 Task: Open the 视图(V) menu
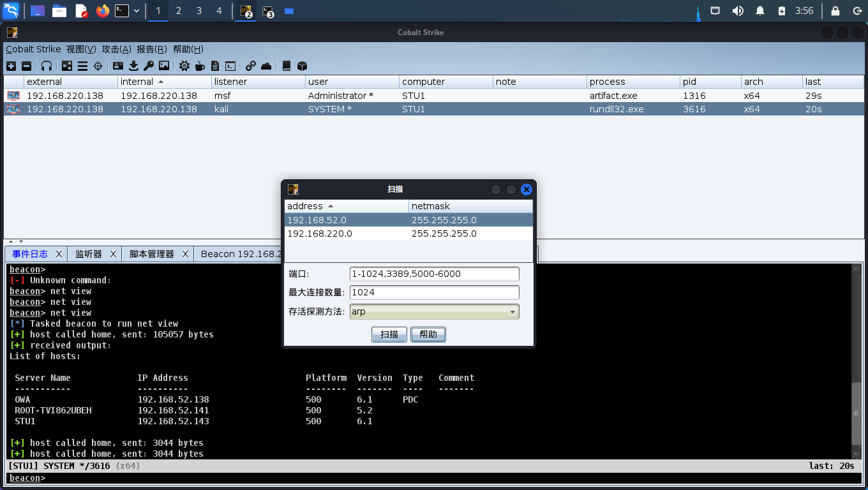pos(82,49)
